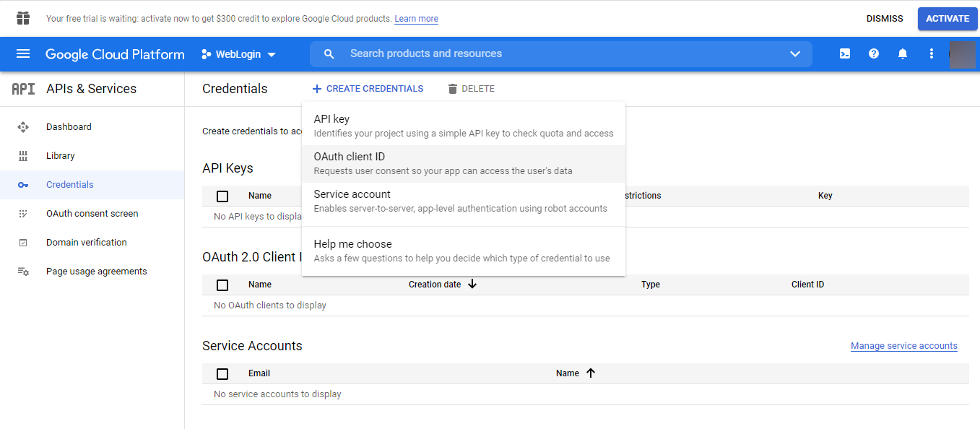Open the three-dot settings menu

pyautogui.click(x=932, y=54)
